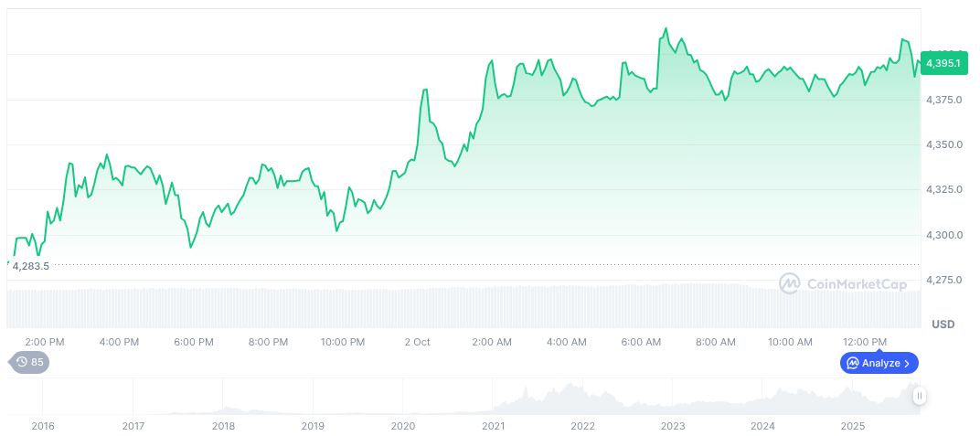Click 2023 on the history timeline

[x=673, y=426]
